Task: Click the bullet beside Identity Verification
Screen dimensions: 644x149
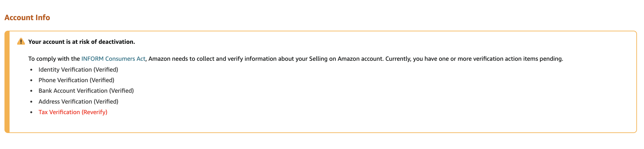Action: (x=31, y=70)
